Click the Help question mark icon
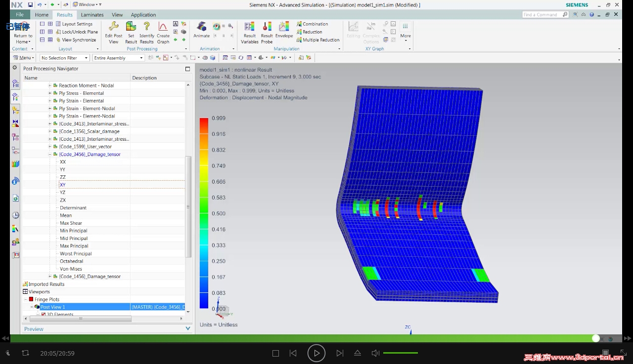Image resolution: width=633 pixels, height=364 pixels. coord(591,14)
